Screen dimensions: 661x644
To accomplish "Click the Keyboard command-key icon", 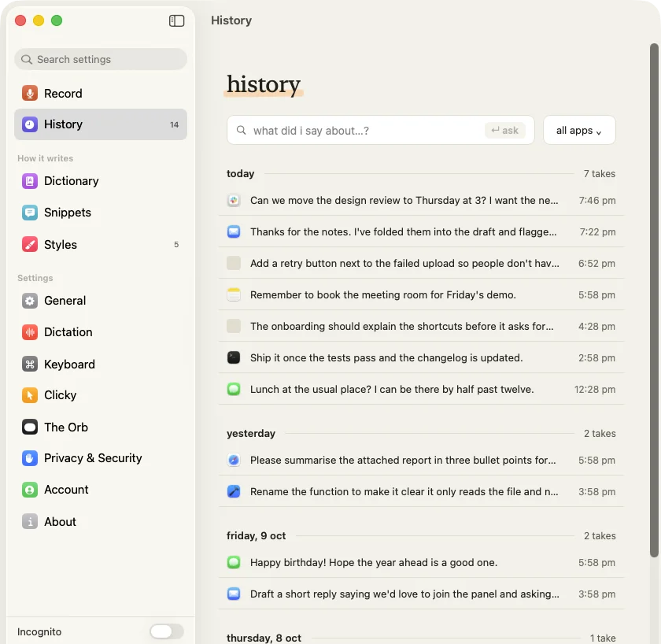I will pos(30,364).
